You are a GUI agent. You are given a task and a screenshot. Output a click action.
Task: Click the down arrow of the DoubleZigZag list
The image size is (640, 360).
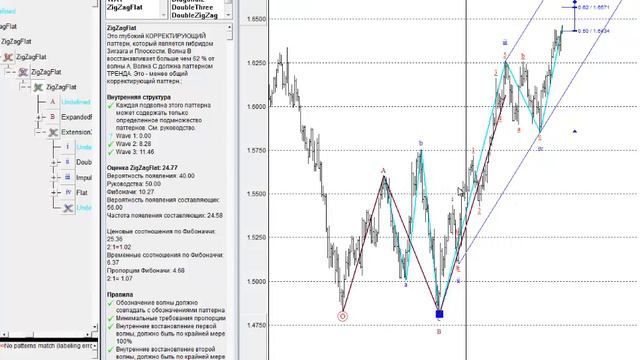pos(229,15)
